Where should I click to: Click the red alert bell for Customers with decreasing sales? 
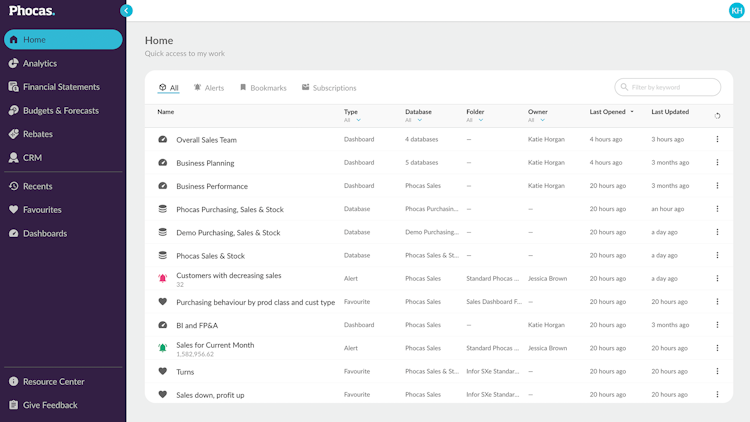pyautogui.click(x=163, y=279)
